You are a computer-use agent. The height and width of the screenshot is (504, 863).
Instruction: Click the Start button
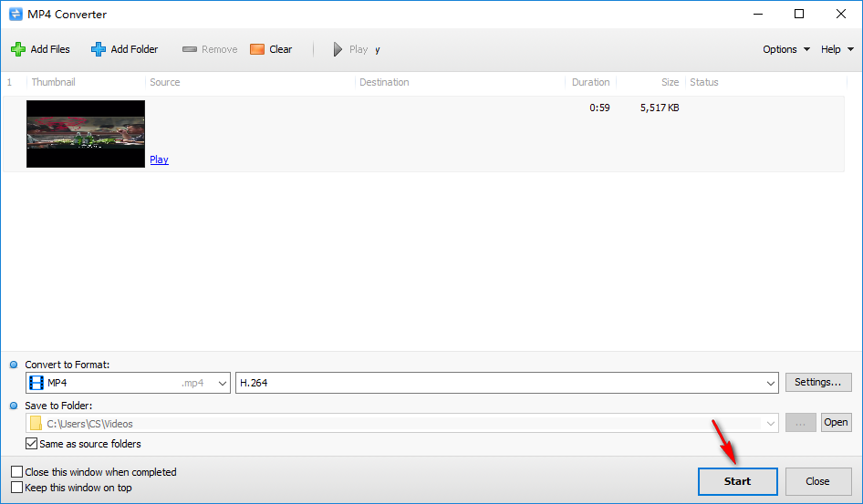737,481
